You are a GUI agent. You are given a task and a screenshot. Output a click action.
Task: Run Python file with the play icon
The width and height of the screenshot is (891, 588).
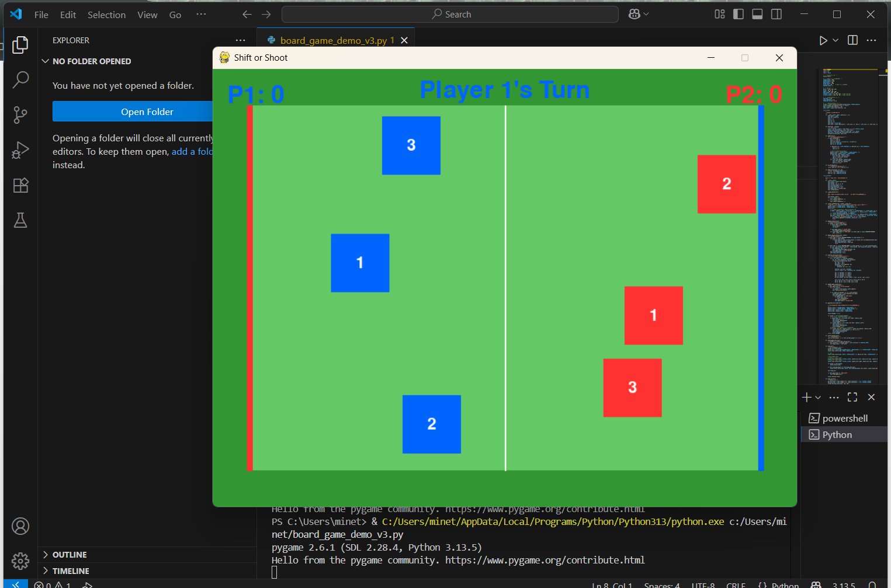(x=823, y=40)
